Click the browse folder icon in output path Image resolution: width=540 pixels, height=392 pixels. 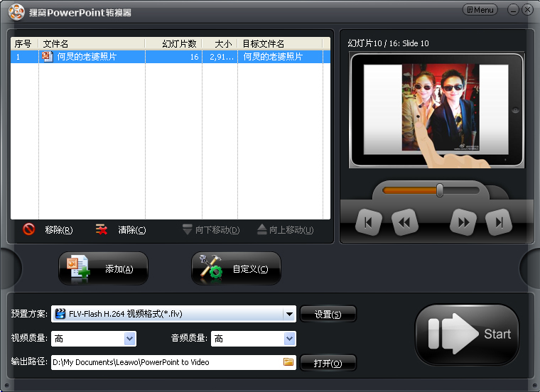click(x=288, y=361)
